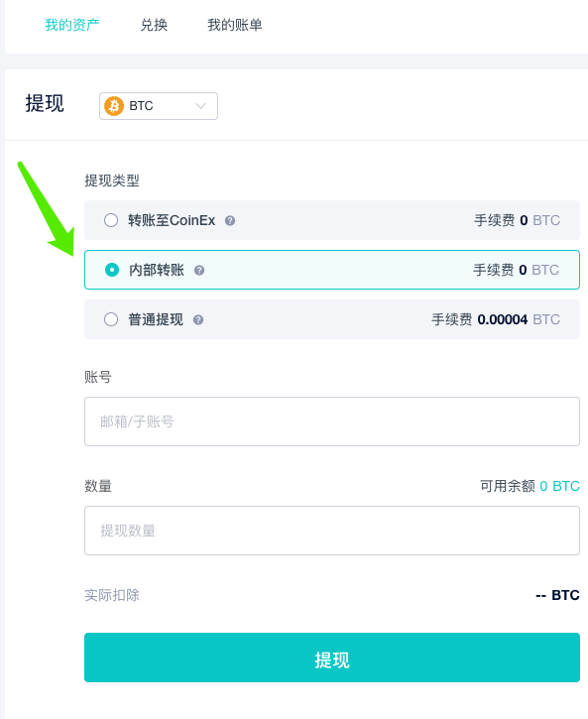Switch to 我的资产 tab
This screenshot has height=719, width=588.
[x=72, y=25]
